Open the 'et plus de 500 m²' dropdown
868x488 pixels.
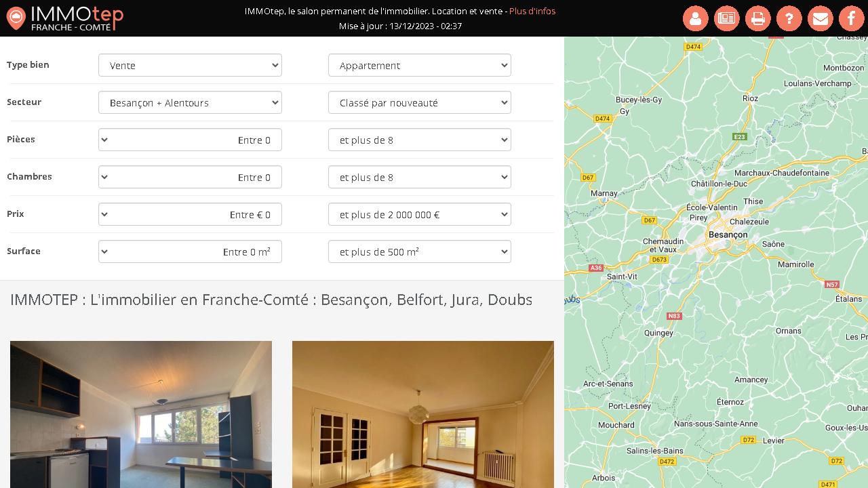click(x=420, y=251)
